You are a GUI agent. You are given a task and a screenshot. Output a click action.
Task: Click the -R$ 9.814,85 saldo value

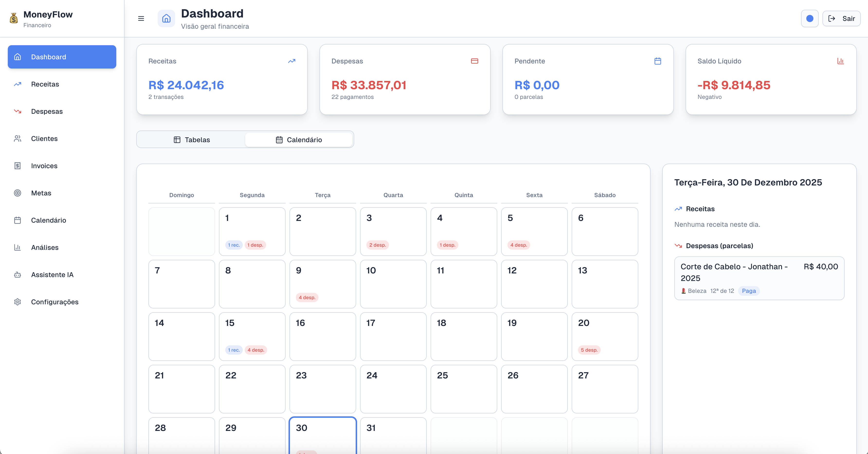click(734, 85)
